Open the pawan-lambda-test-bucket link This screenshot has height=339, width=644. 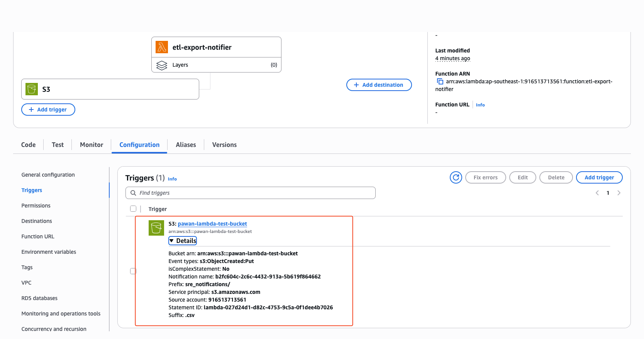(x=212, y=224)
